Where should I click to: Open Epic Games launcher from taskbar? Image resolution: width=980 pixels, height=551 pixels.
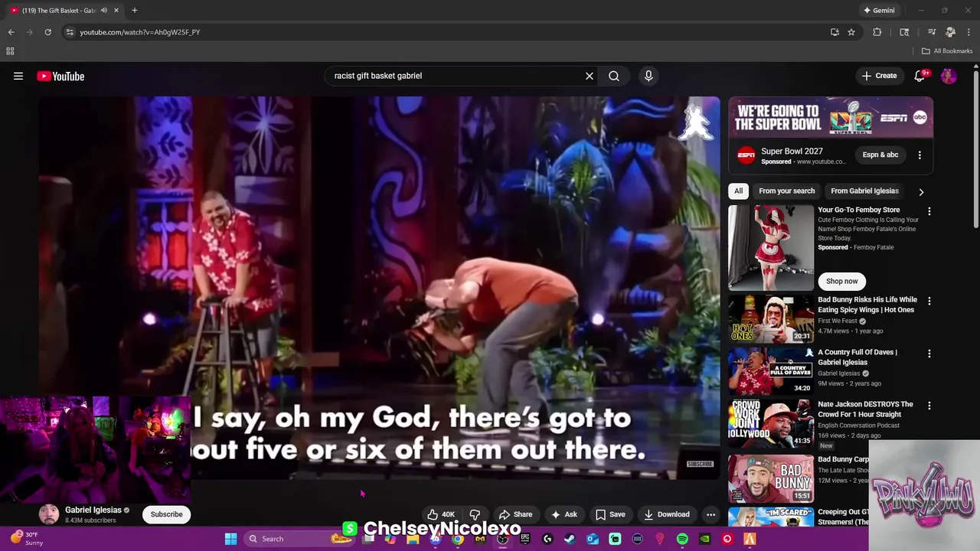click(x=525, y=539)
